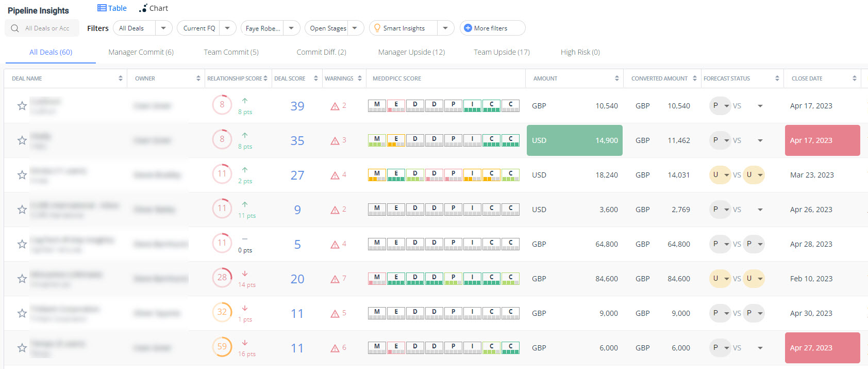
Task: Click warning triangle showing 3 warnings
Action: (x=335, y=141)
